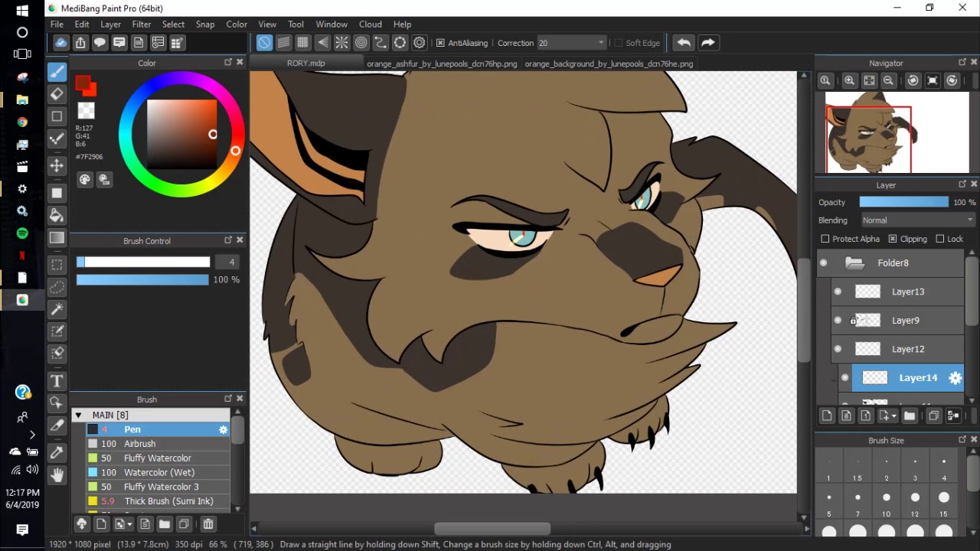Image resolution: width=980 pixels, height=551 pixels.
Task: Collapse the MAIN [8] brush group
Action: point(78,415)
